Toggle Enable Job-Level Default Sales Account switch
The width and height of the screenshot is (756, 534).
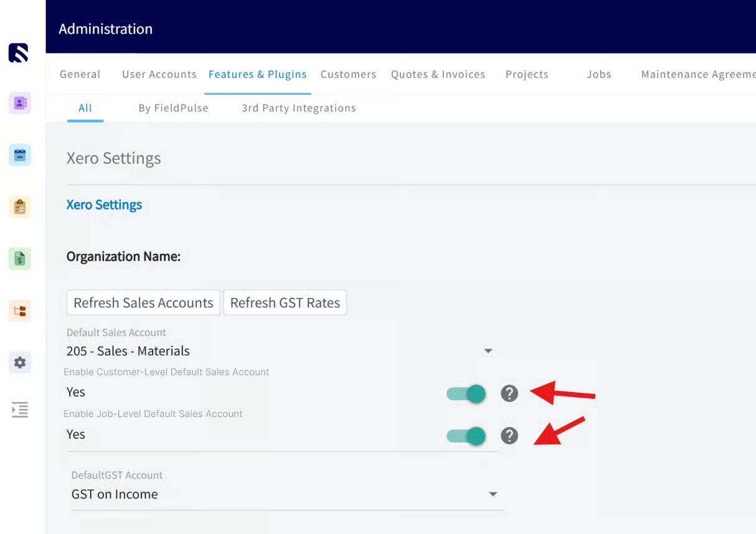point(466,436)
